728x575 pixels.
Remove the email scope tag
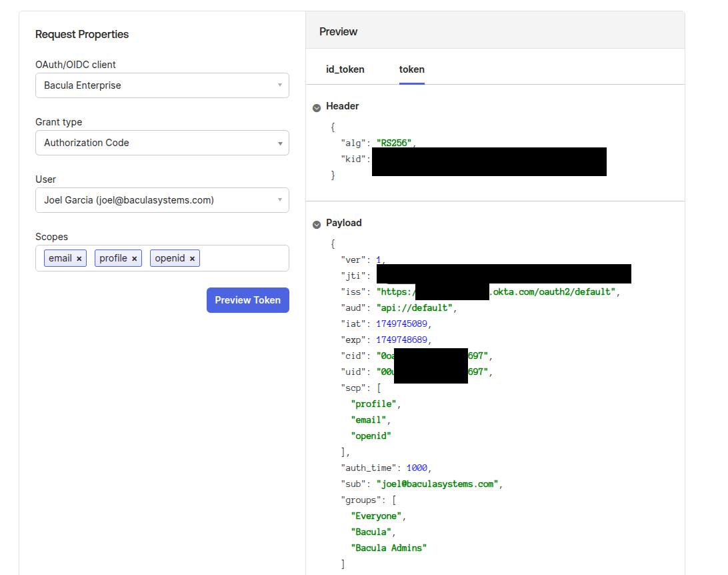pyautogui.click(x=79, y=259)
